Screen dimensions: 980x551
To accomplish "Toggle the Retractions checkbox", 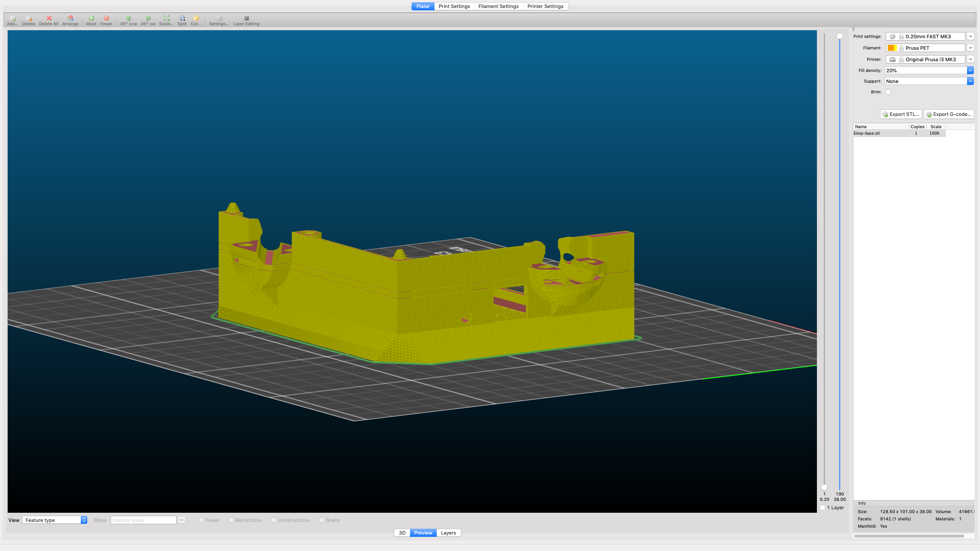I will [x=231, y=520].
